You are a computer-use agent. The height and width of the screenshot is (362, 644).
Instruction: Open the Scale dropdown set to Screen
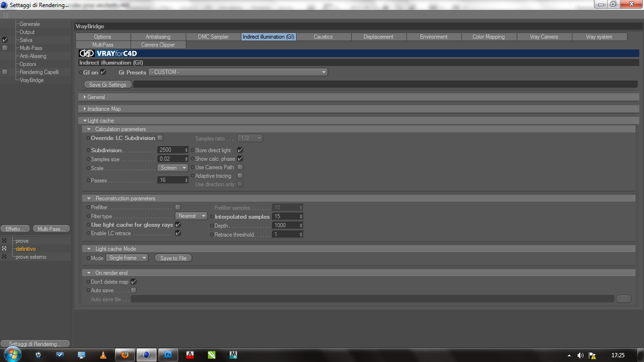click(173, 168)
